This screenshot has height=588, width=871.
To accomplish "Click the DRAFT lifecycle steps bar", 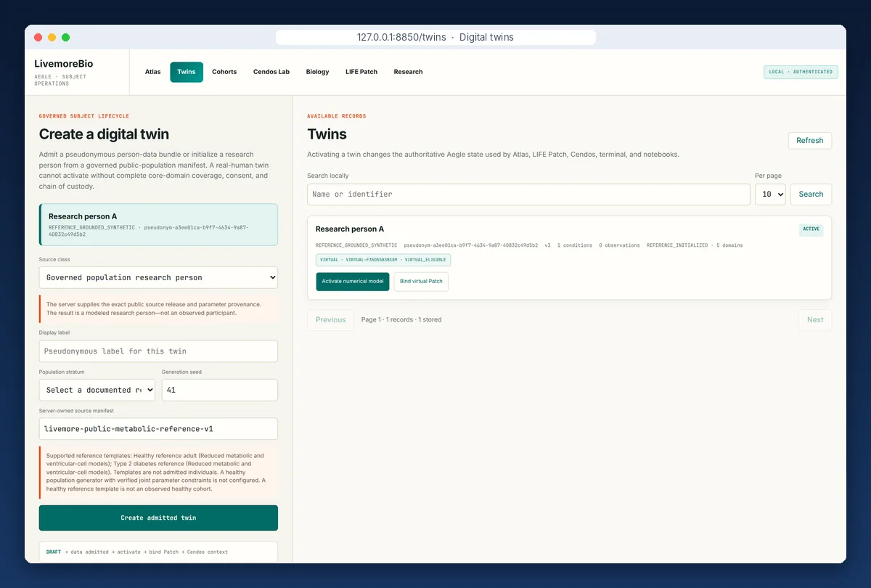I will (158, 552).
